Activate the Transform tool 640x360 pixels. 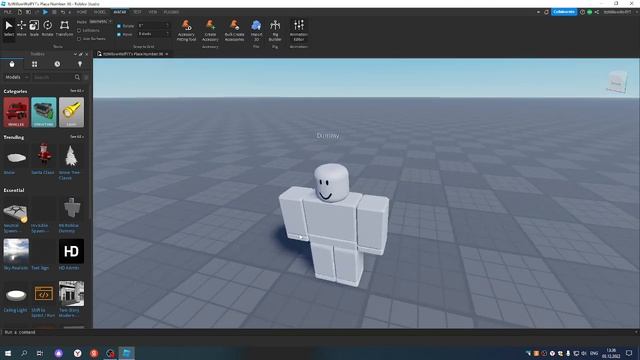click(x=64, y=28)
